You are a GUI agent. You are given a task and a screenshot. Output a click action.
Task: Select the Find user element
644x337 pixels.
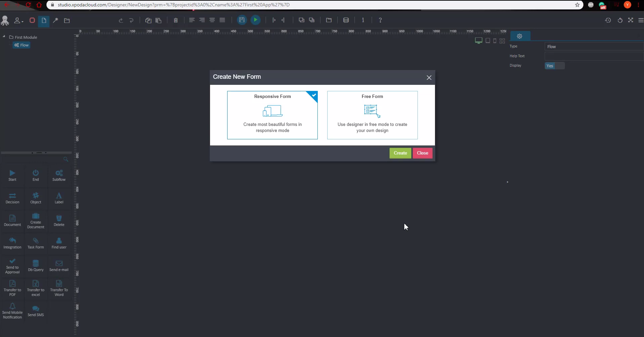59,243
